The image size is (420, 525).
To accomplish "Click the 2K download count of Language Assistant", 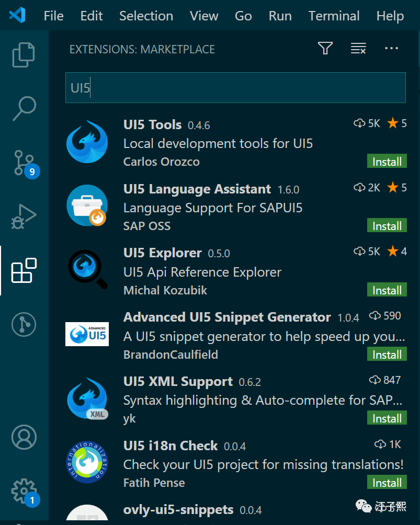I will click(x=367, y=188).
